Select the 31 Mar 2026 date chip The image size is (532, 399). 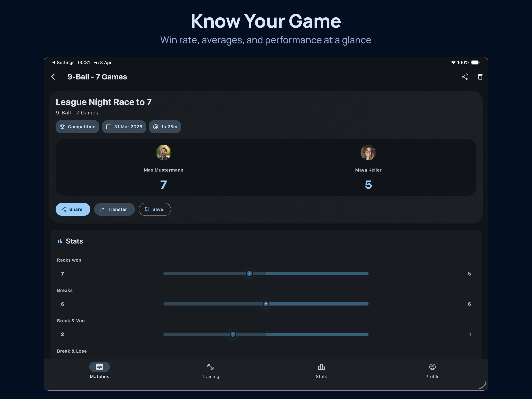(x=124, y=127)
